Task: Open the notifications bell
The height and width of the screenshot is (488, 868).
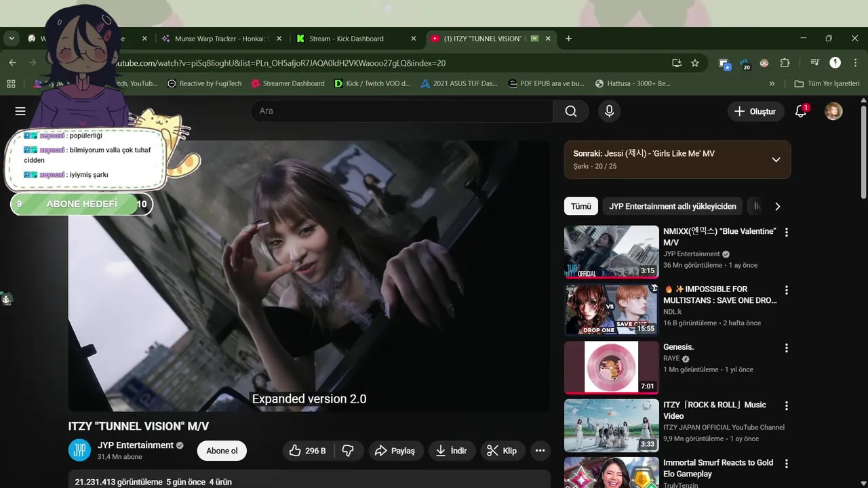Action: [801, 111]
